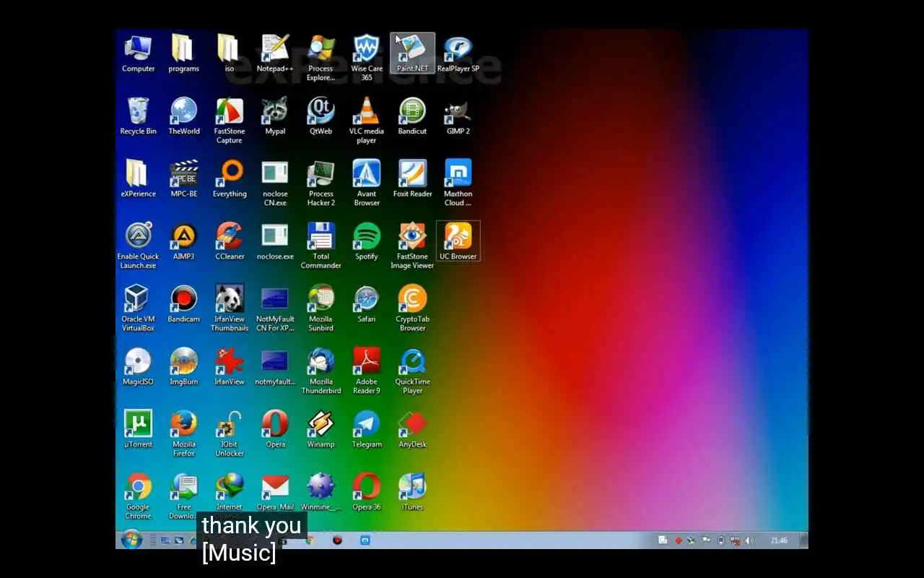Image resolution: width=924 pixels, height=578 pixels.
Task: Select noclose CN.exe icon
Action: [x=275, y=184]
